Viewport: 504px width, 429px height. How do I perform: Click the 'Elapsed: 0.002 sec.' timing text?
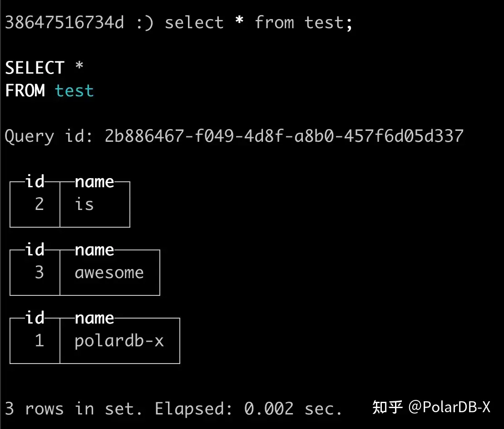click(248, 409)
